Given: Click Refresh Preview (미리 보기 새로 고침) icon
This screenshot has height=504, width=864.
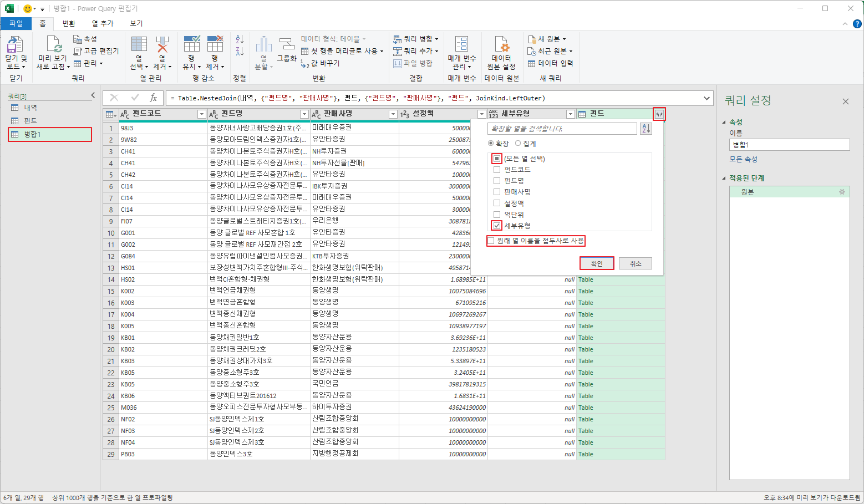Looking at the screenshot, I should click(x=53, y=44).
